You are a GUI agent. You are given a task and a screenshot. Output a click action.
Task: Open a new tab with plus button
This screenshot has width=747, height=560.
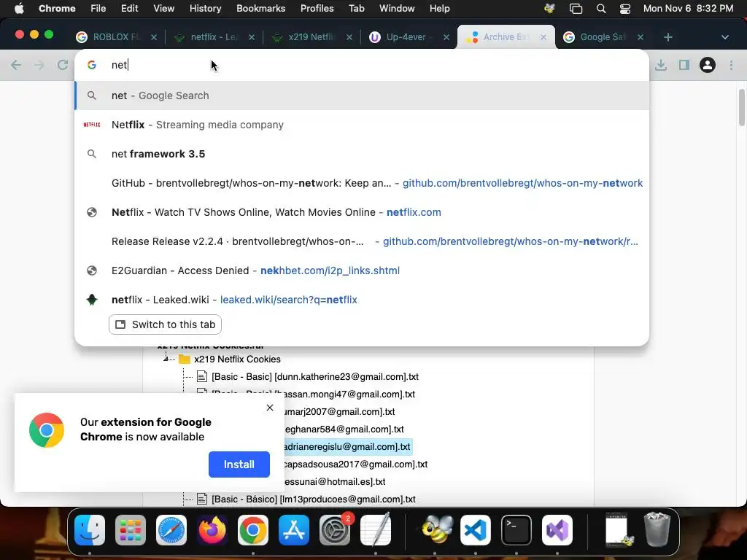point(668,37)
